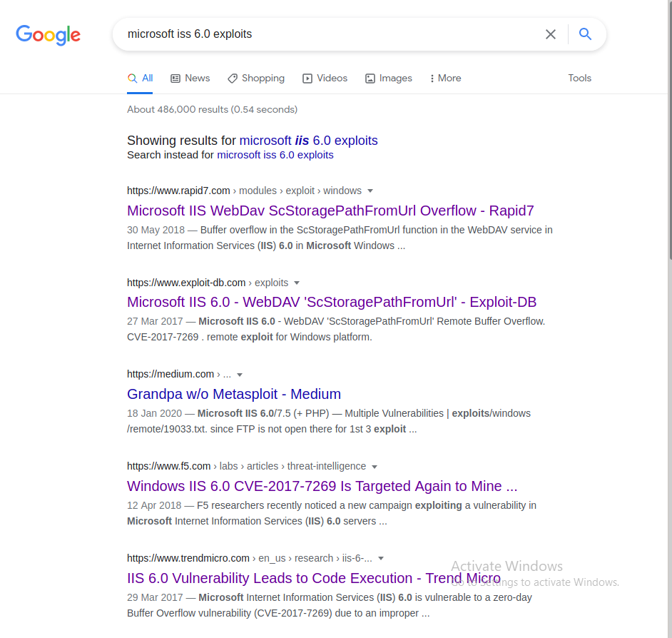Clear the search box with X icon
This screenshot has height=638, width=672.
click(551, 34)
